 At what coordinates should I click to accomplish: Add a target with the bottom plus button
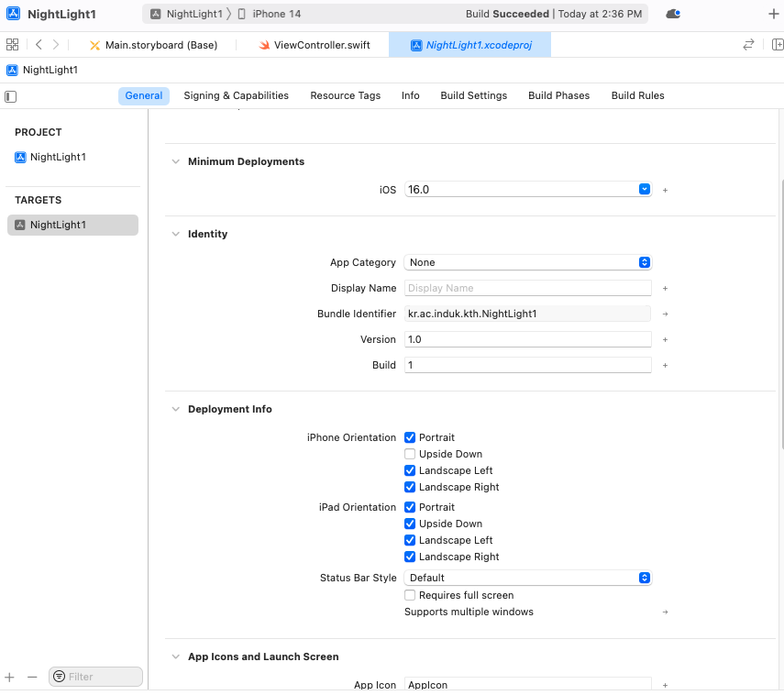9,677
